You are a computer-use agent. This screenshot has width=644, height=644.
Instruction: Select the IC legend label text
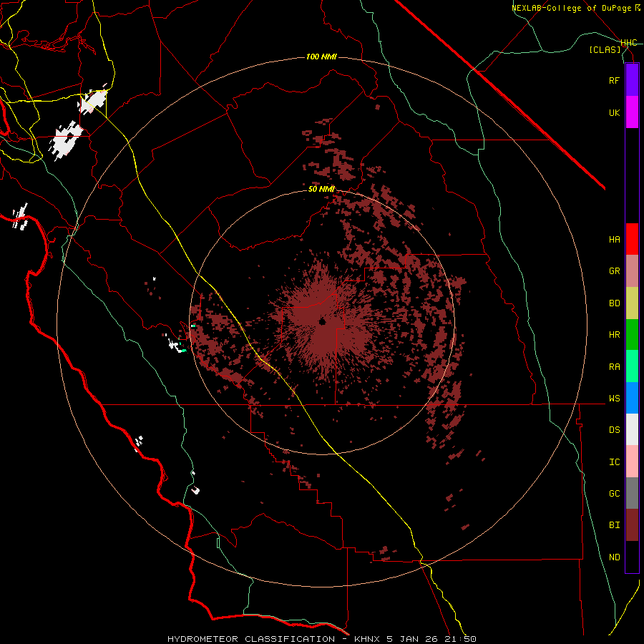615,462
